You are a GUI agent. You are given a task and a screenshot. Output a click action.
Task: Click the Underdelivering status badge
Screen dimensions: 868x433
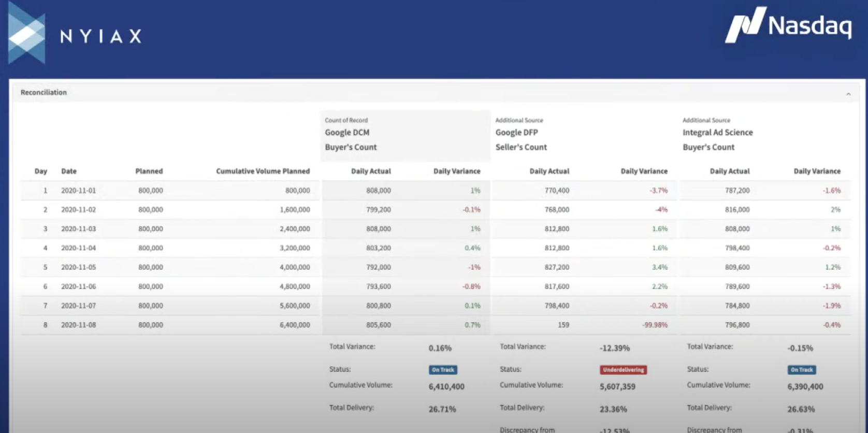pos(623,370)
